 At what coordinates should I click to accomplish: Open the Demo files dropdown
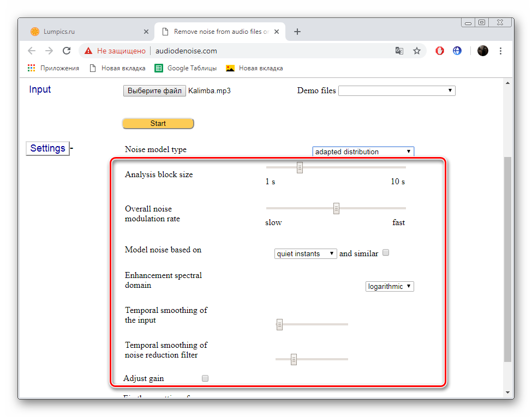397,90
